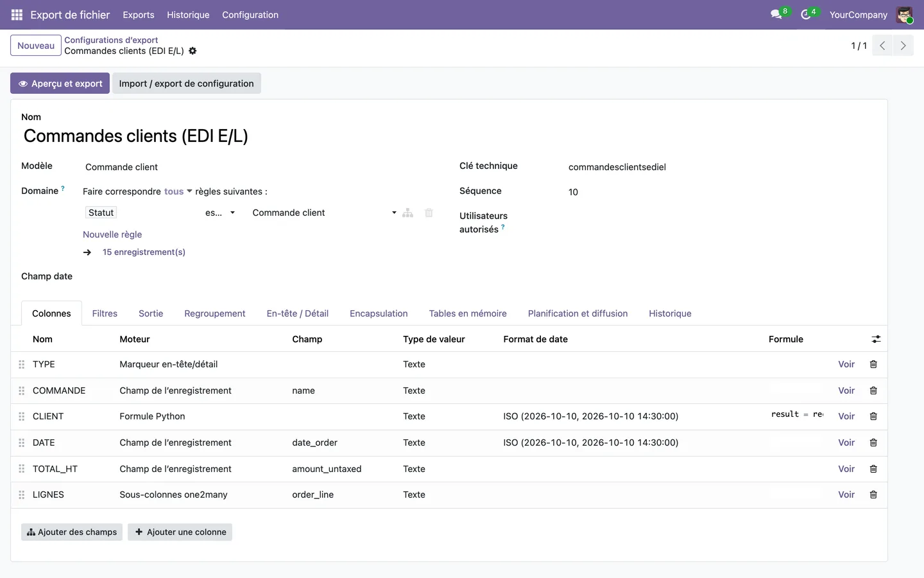The width and height of the screenshot is (924, 578).
Task: Open the 'tous' match mode dropdown
Action: [178, 191]
